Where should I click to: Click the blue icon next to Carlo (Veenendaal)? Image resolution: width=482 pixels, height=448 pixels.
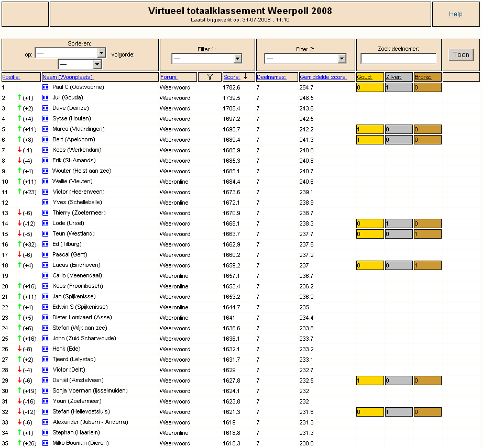tap(45, 275)
